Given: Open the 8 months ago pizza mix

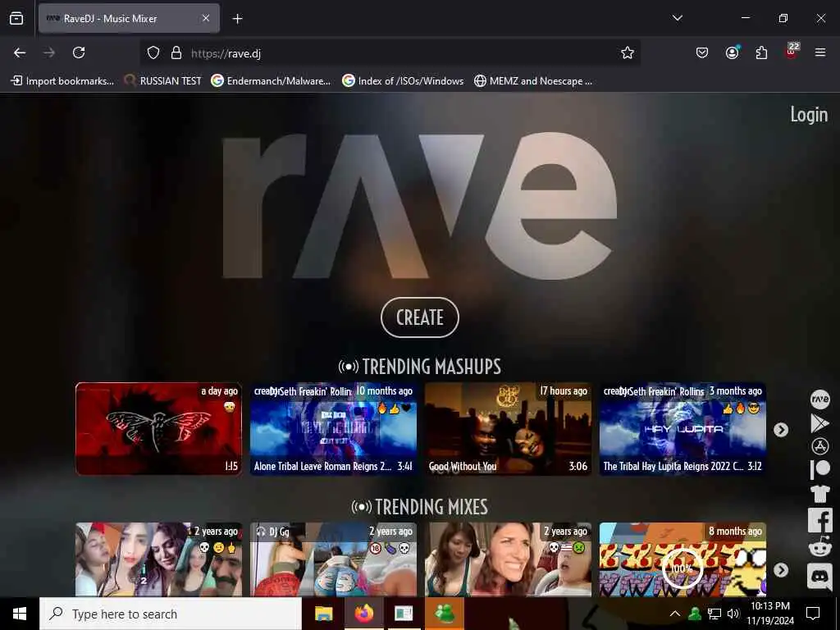Looking at the screenshot, I should 682,559.
